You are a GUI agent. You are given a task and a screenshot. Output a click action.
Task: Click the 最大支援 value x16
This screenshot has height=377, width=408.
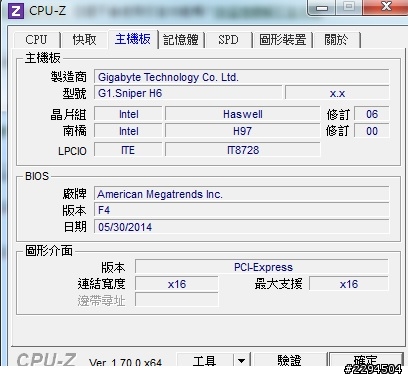coord(349,284)
